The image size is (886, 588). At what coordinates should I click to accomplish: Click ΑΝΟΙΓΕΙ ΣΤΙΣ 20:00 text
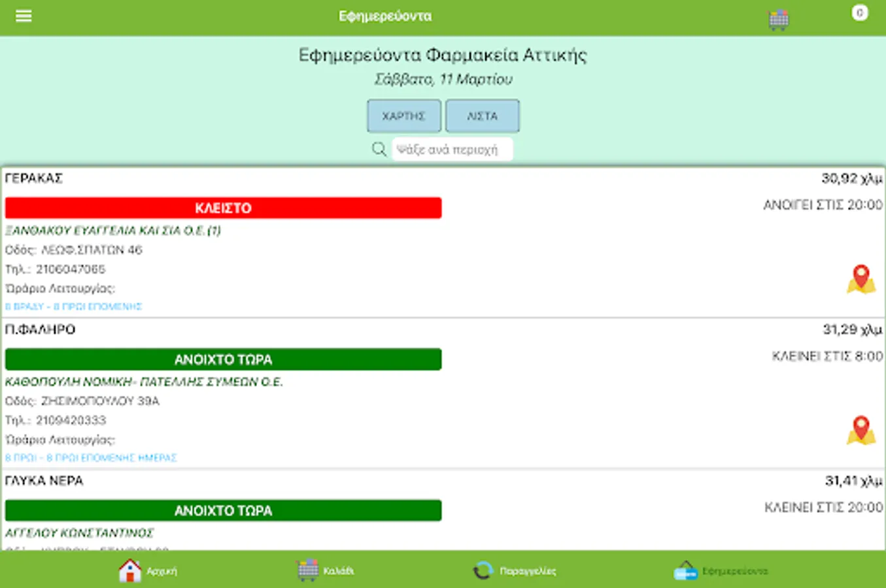coord(823,205)
